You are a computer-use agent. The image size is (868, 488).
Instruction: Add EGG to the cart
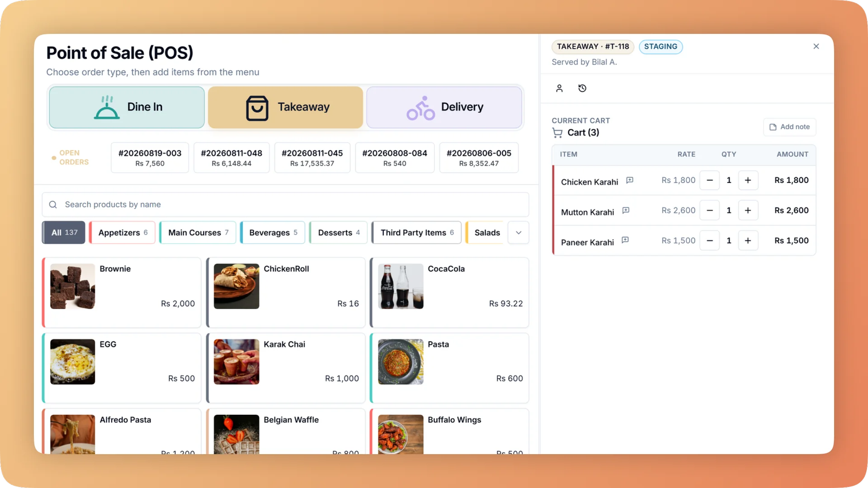pos(122,368)
